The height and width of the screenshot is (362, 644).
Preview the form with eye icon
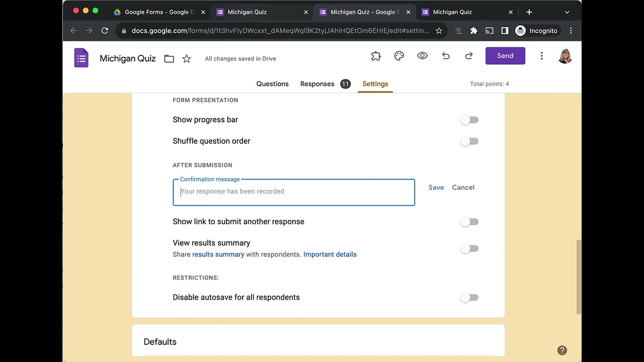[422, 56]
